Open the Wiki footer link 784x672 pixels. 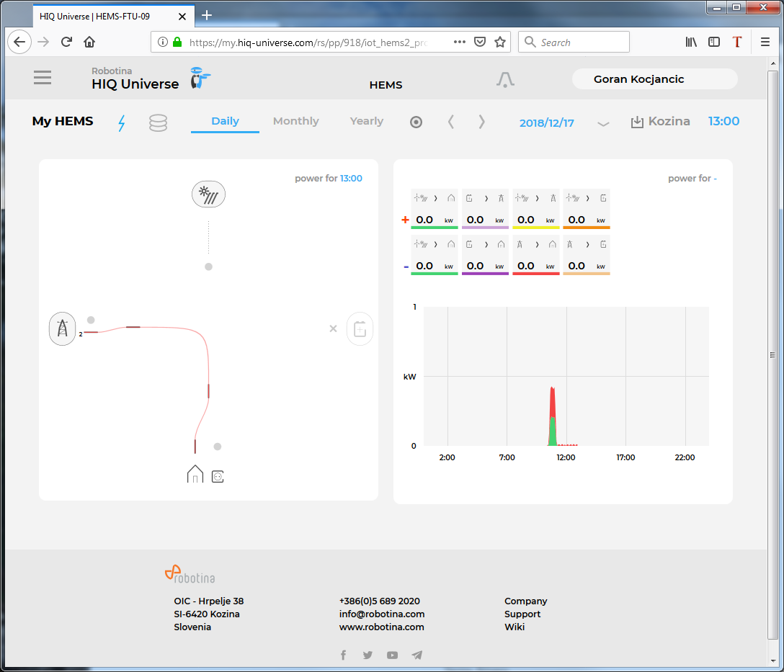click(514, 627)
